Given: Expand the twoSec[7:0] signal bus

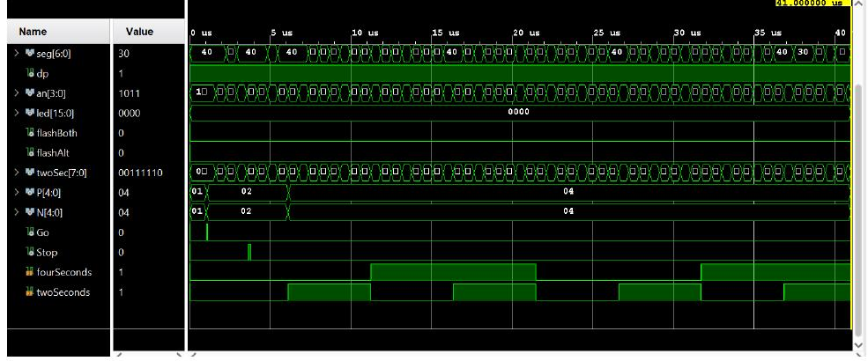Looking at the screenshot, I should [17, 173].
